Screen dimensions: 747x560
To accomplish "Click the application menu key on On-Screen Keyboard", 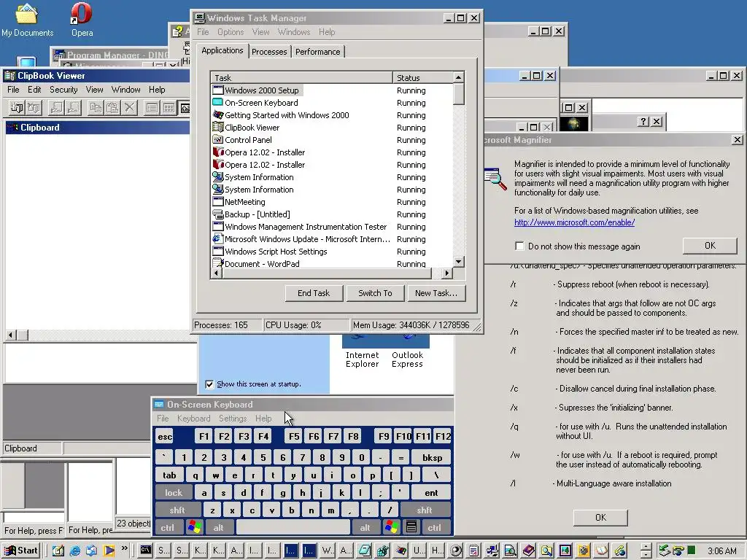I will (411, 526).
